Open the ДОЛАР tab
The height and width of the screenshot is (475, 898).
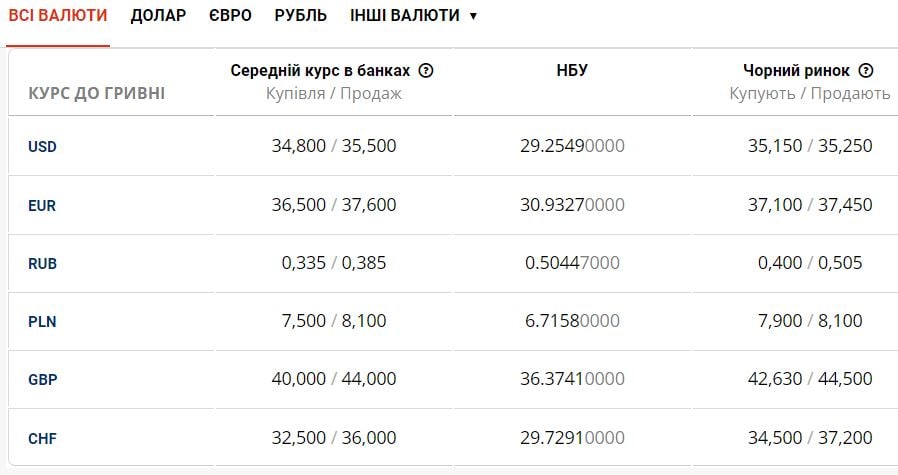pos(158,16)
